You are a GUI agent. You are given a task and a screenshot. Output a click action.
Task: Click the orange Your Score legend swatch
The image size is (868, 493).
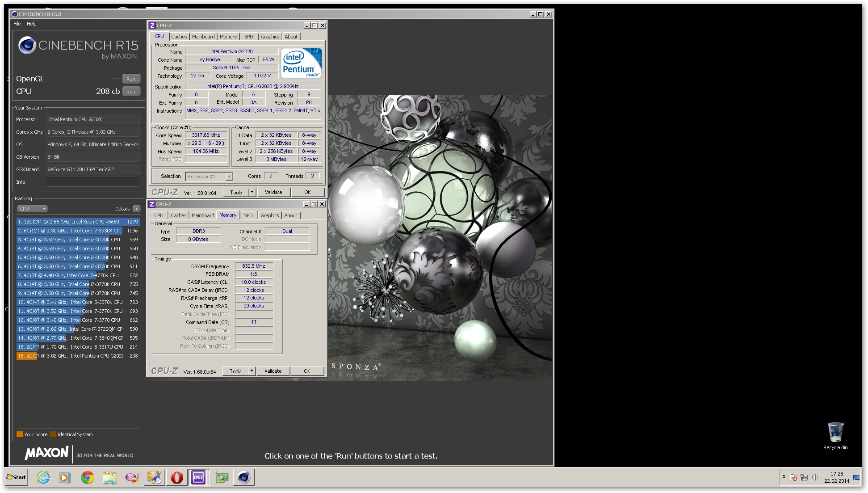[x=20, y=434]
